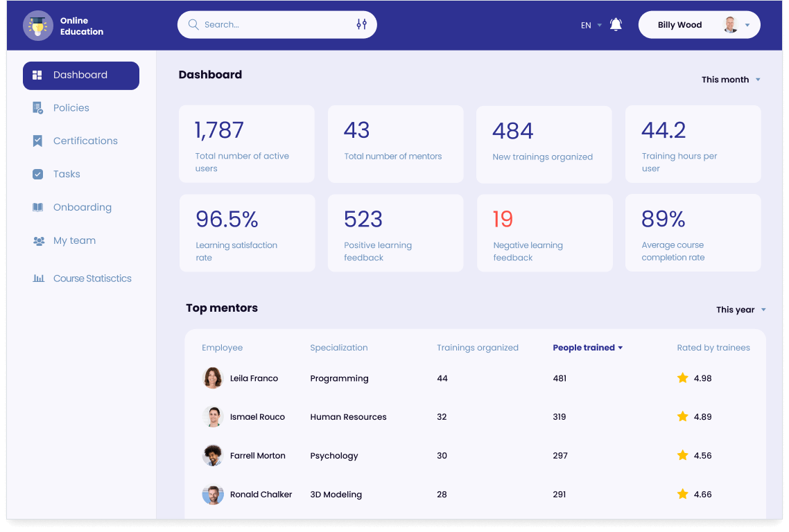Open search filter settings icon
789x532 pixels.
[361, 24]
